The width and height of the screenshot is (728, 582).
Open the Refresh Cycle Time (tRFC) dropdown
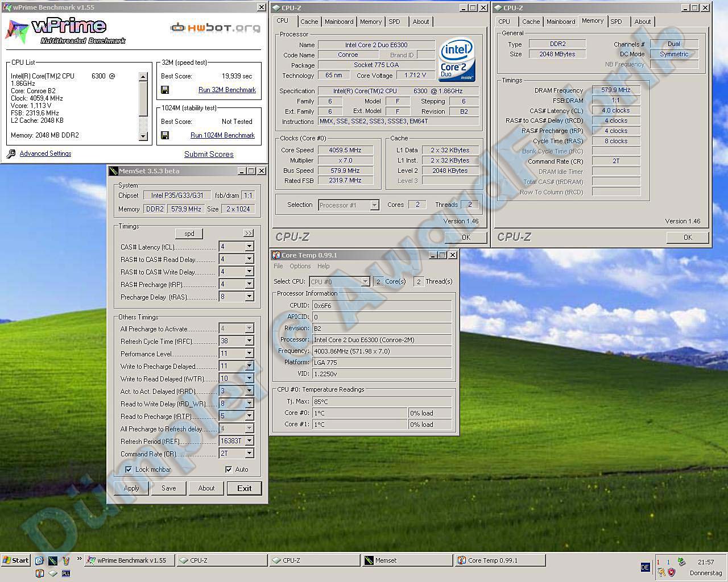[x=249, y=341]
